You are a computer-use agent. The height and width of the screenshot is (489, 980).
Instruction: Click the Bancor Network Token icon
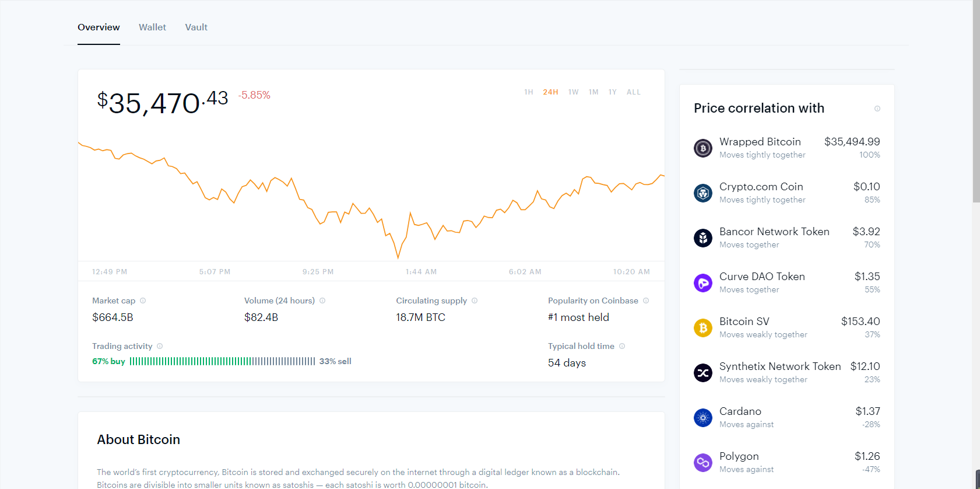tap(702, 238)
